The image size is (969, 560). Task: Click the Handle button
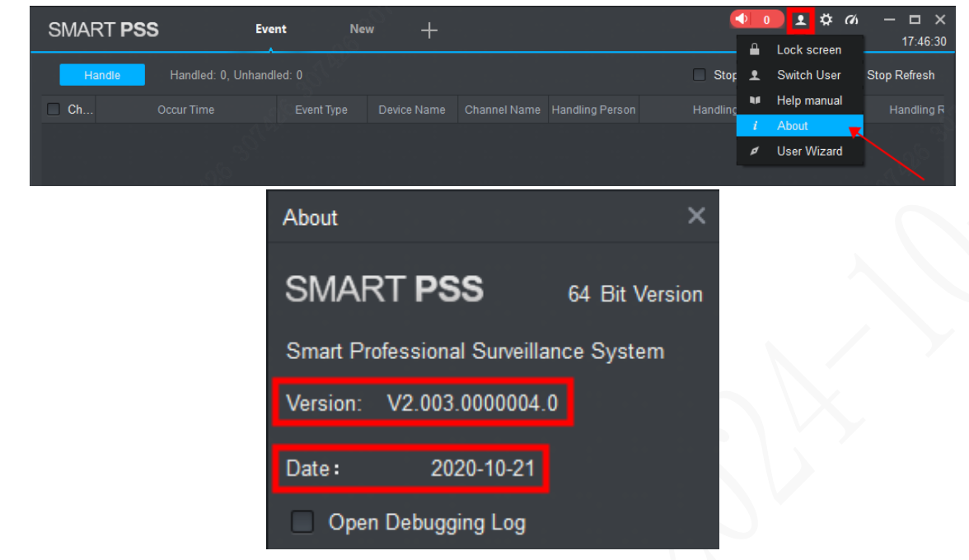pyautogui.click(x=101, y=74)
